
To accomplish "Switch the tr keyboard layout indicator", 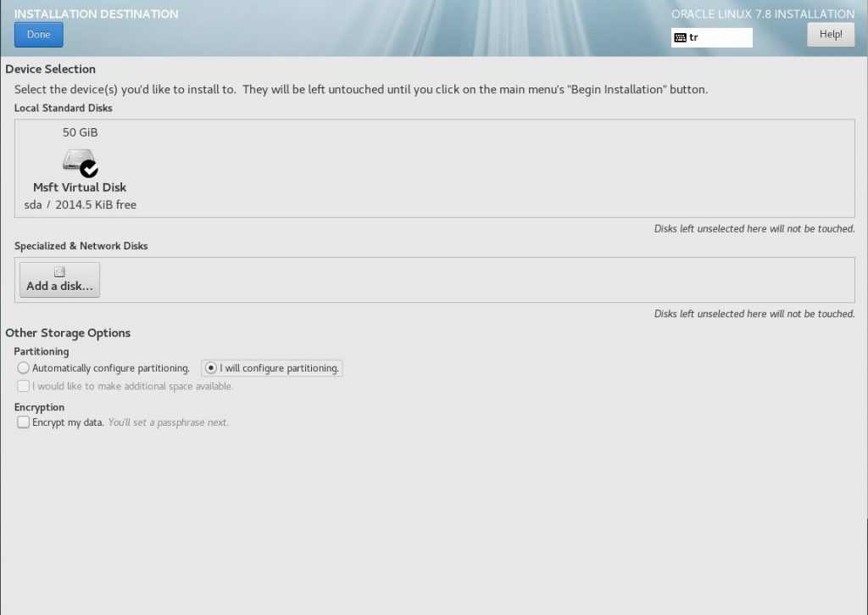I will click(711, 37).
